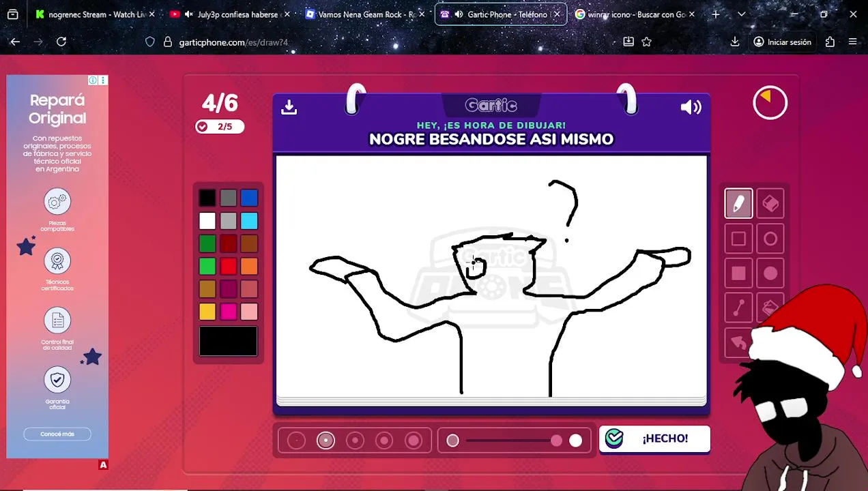Bookmark this page with the star

point(646,42)
